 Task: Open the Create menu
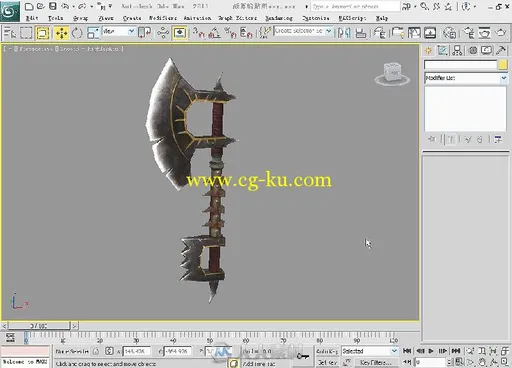(132, 18)
